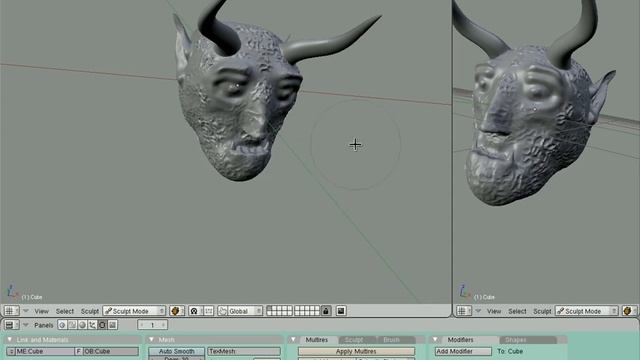Viewport: 640px width, 360px height.
Task: Click the render this view image icon
Action: point(341,311)
